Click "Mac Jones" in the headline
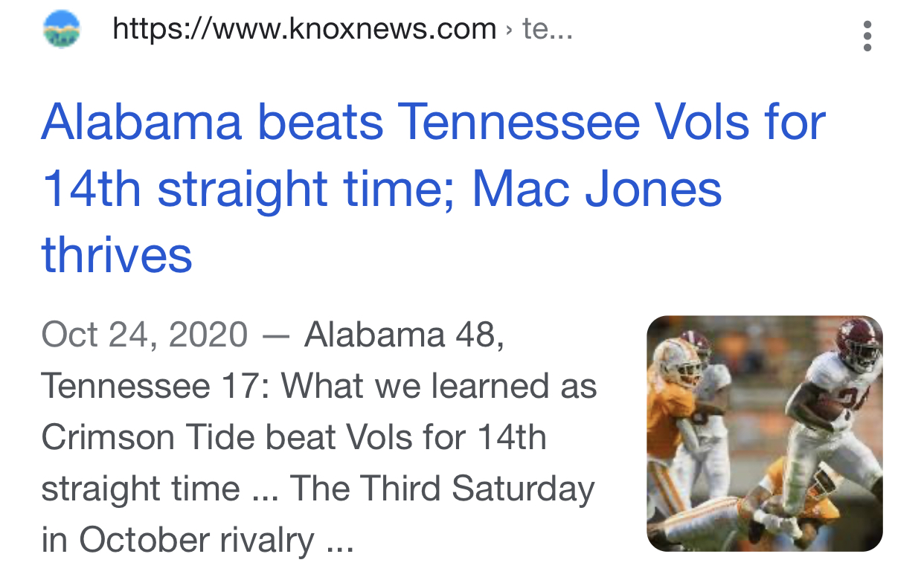The height and width of the screenshot is (583, 924). coord(597,189)
